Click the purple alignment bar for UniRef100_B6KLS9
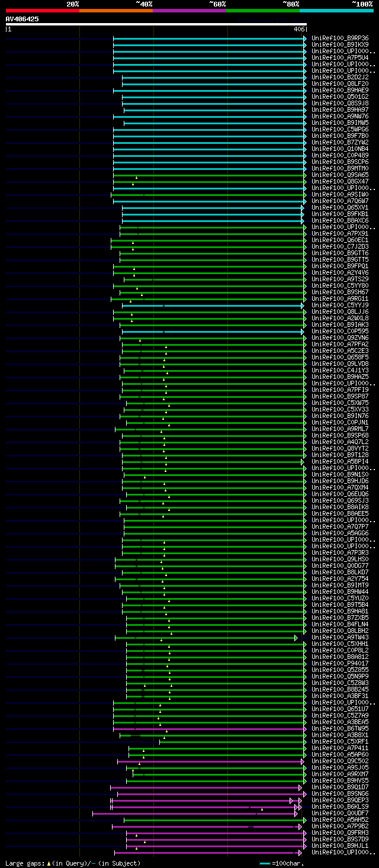The image size is (379, 868). pyautogui.click(x=205, y=806)
